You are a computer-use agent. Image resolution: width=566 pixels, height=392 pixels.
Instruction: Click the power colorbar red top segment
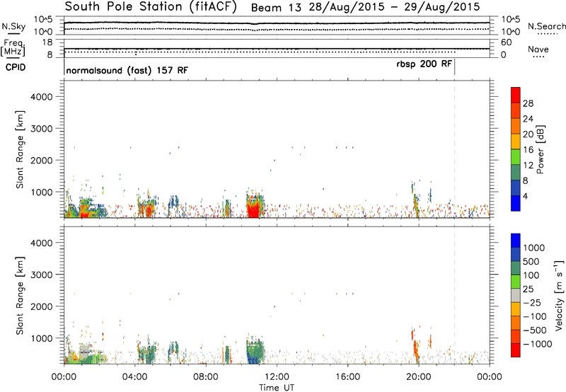point(516,95)
